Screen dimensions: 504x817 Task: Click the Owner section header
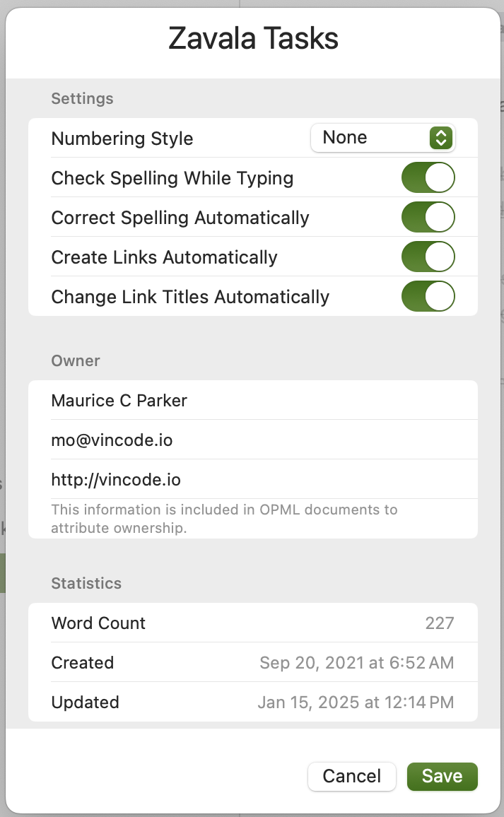[x=76, y=360]
